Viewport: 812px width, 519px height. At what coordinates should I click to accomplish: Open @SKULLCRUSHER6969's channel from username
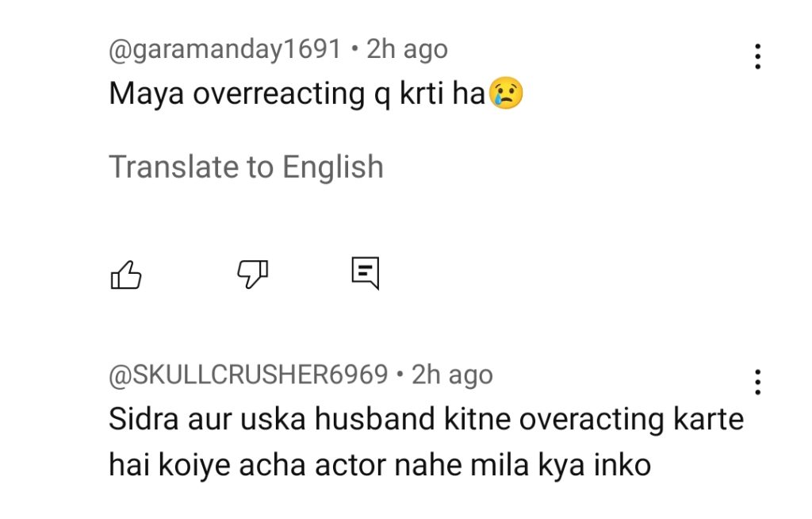point(248,375)
